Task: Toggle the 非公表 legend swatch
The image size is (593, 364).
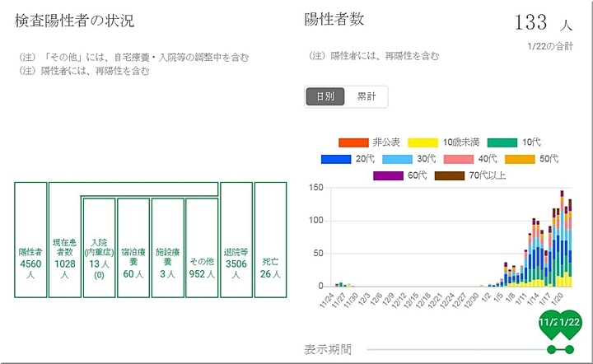Action: 353,142
